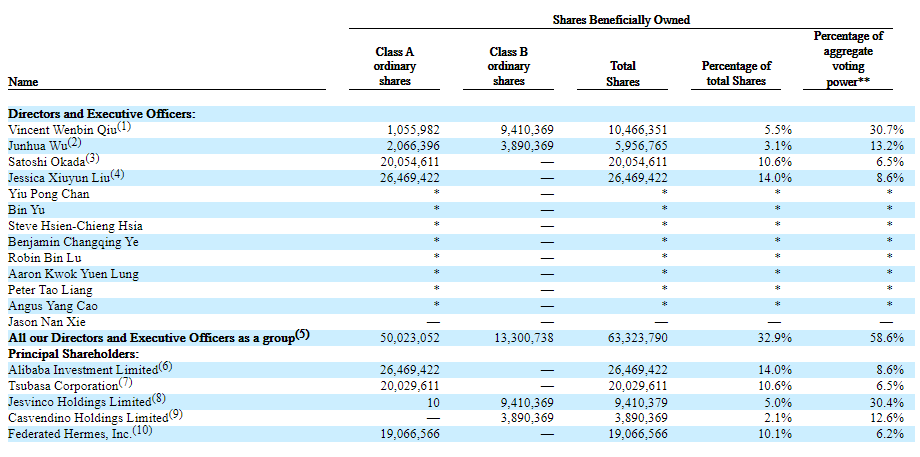The width and height of the screenshot is (920, 457).
Task: Click the Jason Nan Xie name
Action: tap(48, 322)
